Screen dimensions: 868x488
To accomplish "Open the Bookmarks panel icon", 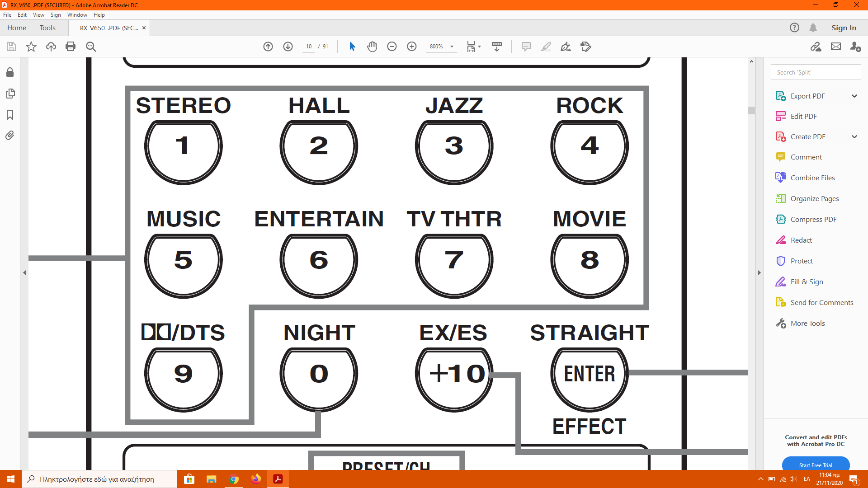I will [x=10, y=115].
